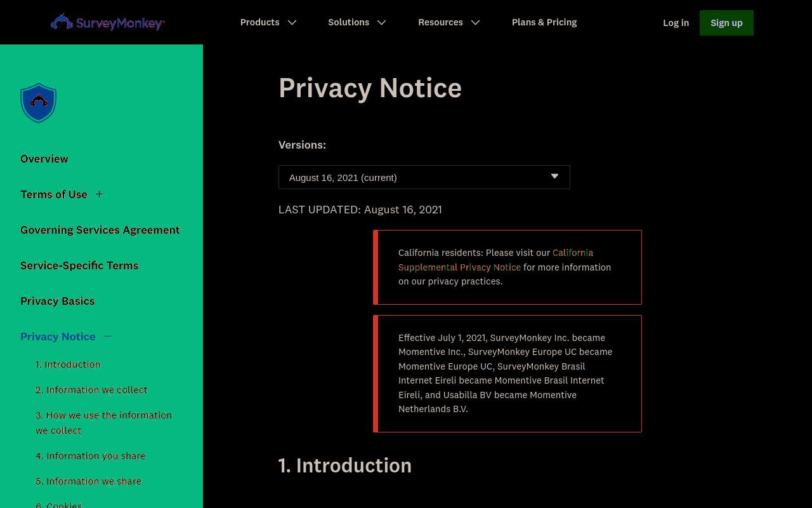Click the blue privacy shield icon
Screen dimensions: 812x508
click(39, 103)
